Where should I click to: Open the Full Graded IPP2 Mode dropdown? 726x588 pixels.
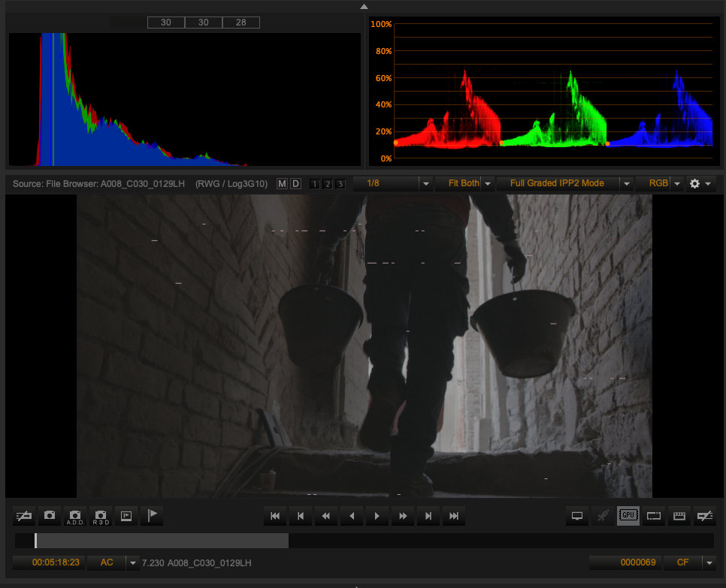(564, 184)
